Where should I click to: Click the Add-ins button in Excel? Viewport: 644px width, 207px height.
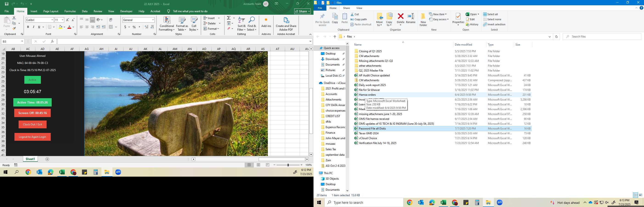[x=266, y=23]
